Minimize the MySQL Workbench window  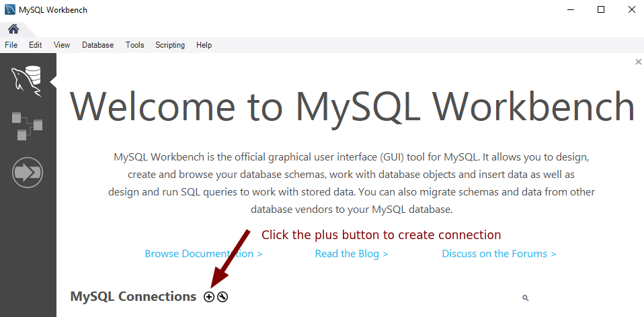tap(569, 10)
